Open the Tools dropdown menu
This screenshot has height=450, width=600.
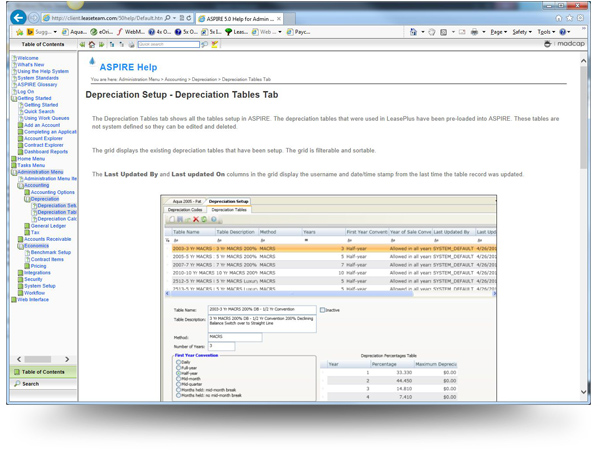(546, 32)
